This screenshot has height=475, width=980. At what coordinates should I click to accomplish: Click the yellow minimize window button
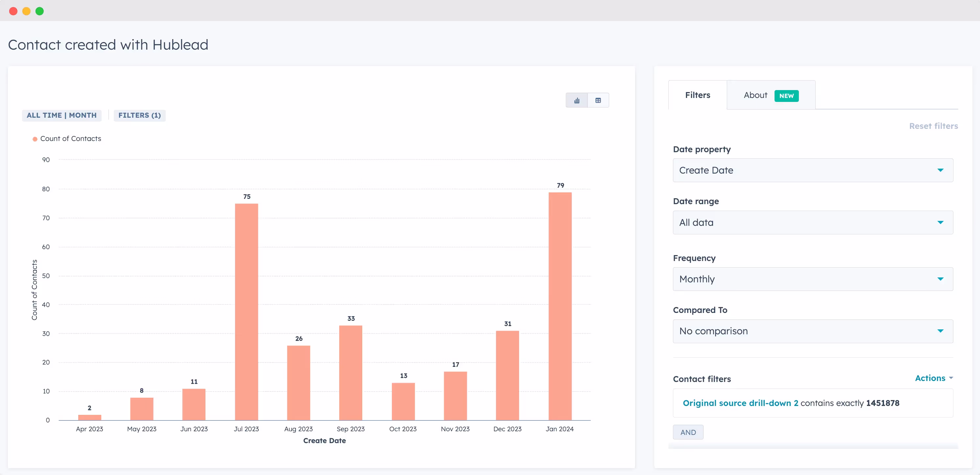26,11
